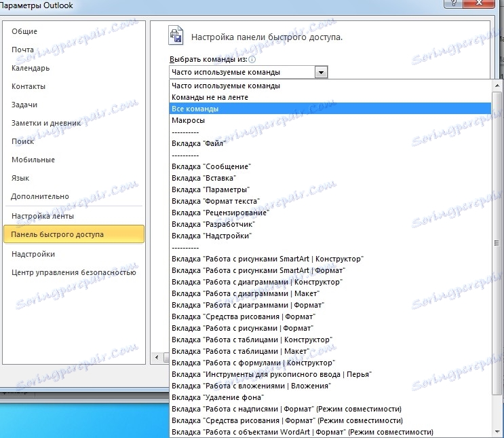
Task: Select Вкладка "Рецензирование"
Action: click(330, 213)
